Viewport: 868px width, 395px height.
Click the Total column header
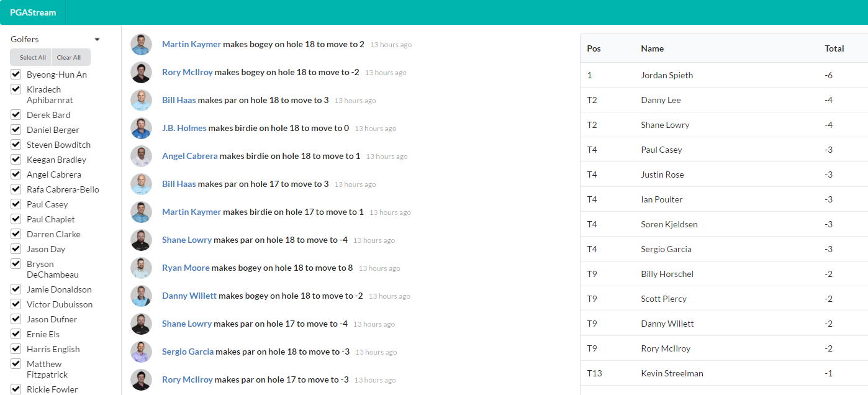coord(834,48)
